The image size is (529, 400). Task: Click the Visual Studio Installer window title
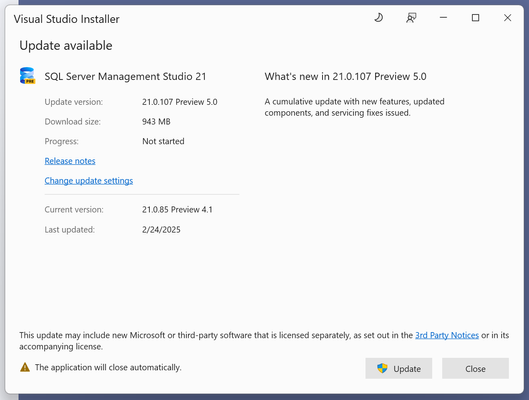(x=66, y=19)
